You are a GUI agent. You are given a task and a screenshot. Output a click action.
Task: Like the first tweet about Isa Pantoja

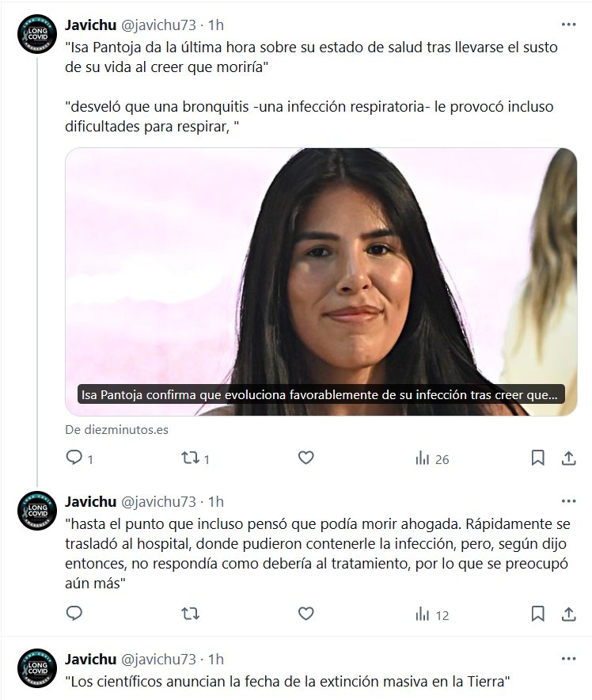306,458
